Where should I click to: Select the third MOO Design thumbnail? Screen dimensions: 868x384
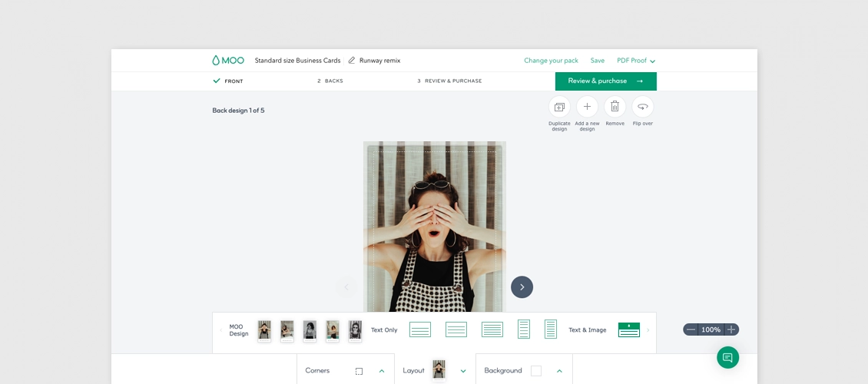310,331
